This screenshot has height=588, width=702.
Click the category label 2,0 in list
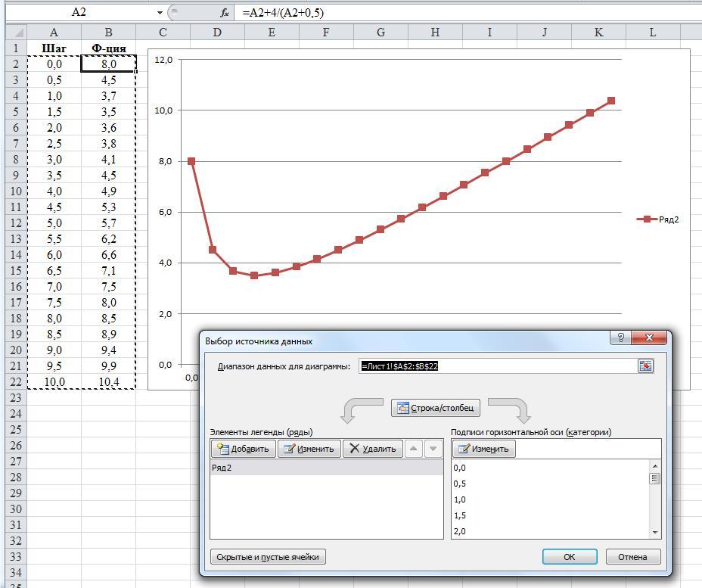click(459, 531)
